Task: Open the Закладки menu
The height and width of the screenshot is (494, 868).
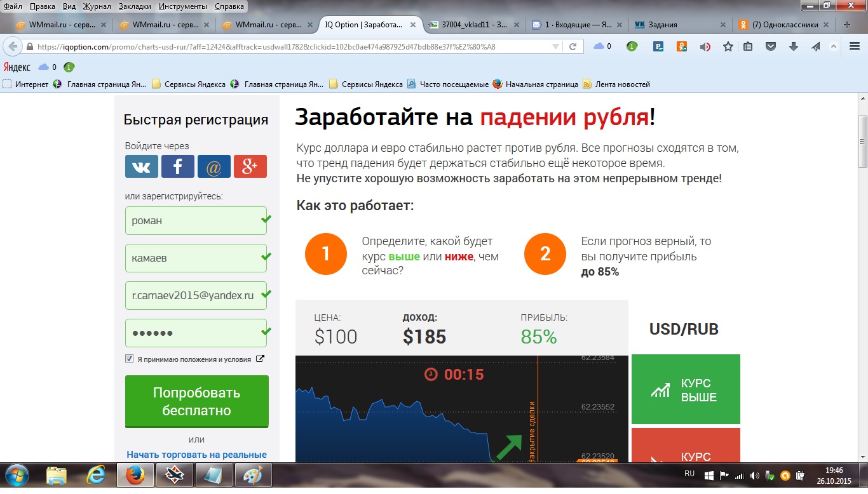Action: click(135, 6)
